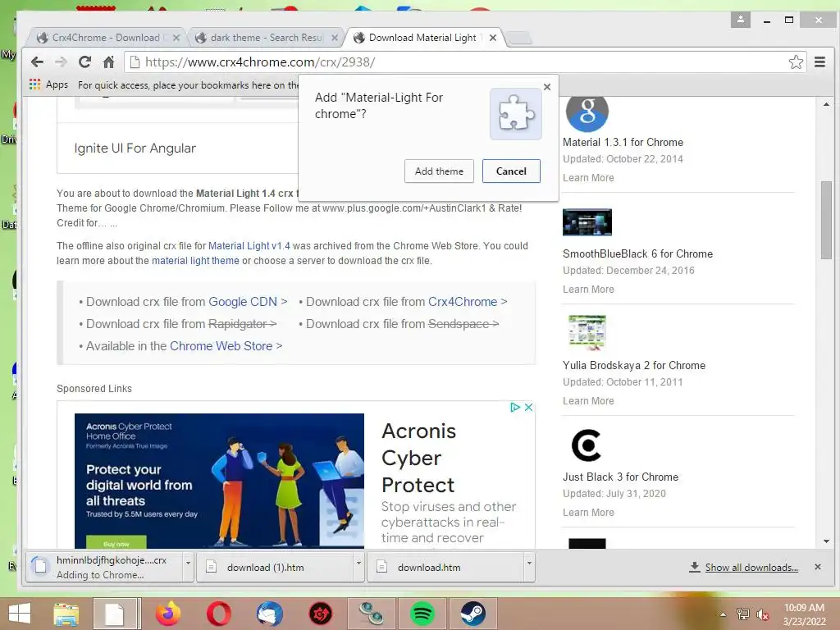Click the scrollbar up arrow

tap(826, 104)
